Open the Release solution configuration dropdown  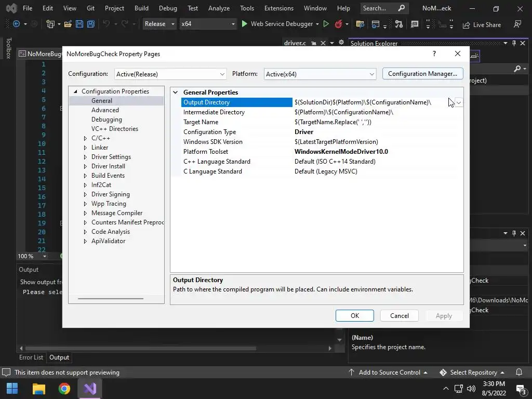click(x=159, y=24)
